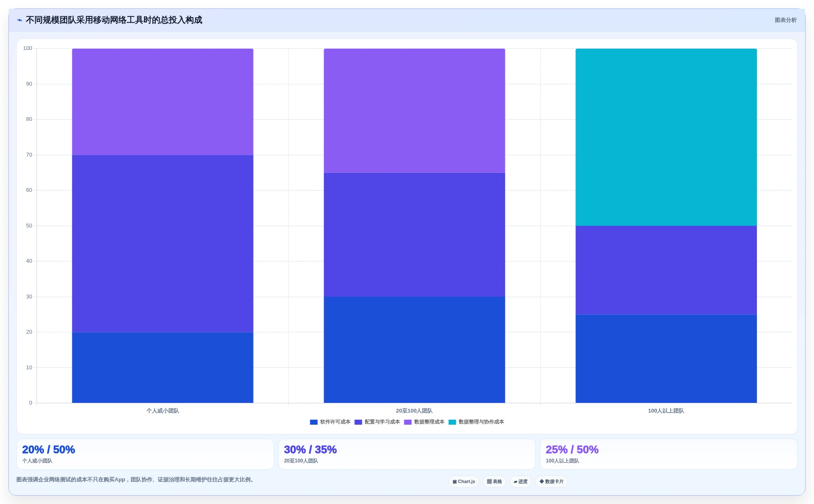Viewport: 814px width, 504px height.
Task: Click the light purple segment of 个人或小团队 bar
Action: [x=163, y=102]
